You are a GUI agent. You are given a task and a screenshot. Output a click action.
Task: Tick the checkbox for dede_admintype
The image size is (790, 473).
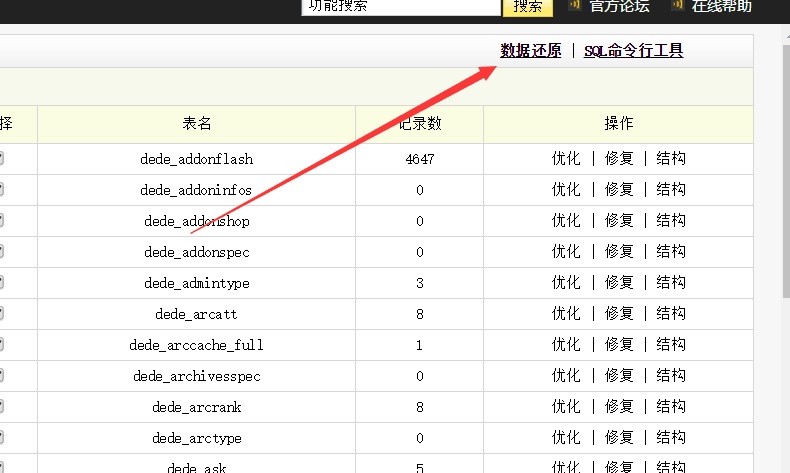point(1,282)
